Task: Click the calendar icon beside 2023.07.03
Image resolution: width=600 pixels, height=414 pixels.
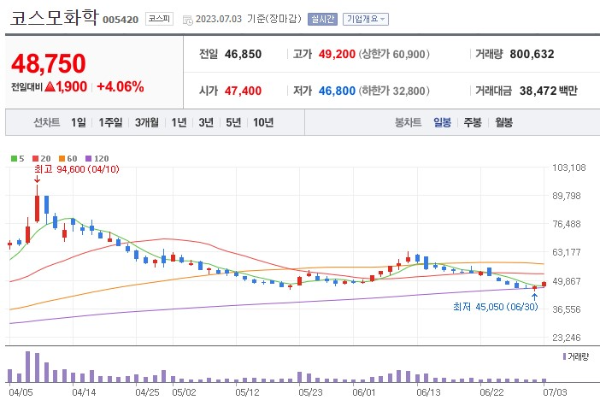Action: (188, 20)
